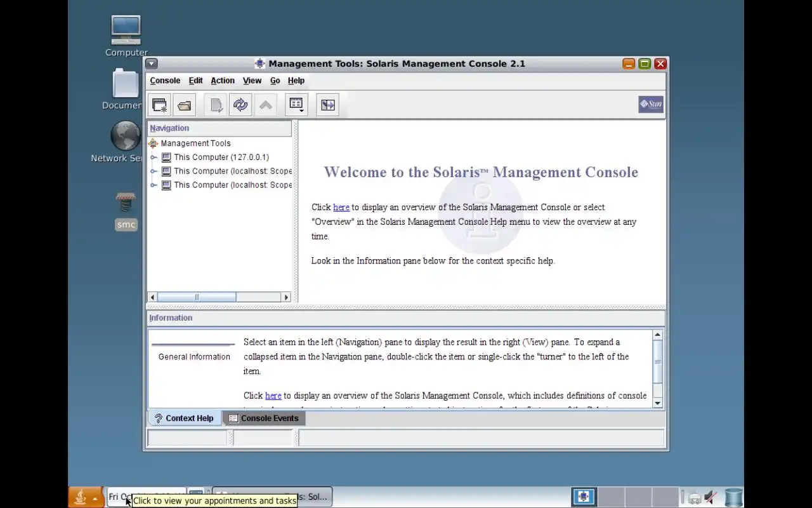812x508 pixels.
Task: Click the Information pane scrollbar up arrow
Action: point(658,335)
